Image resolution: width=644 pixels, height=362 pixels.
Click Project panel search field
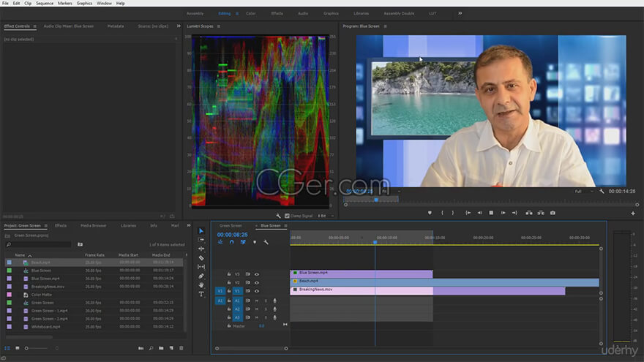(39, 244)
